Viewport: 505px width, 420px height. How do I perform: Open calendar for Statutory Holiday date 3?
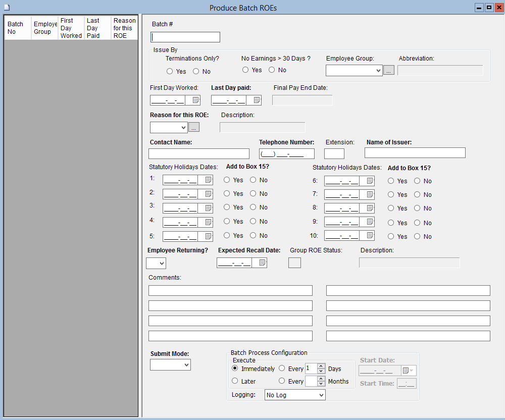click(208, 207)
